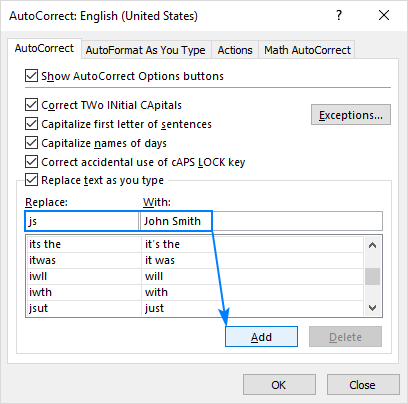This screenshot has height=404, width=408.
Task: Click OK to confirm settings
Action: tap(279, 385)
